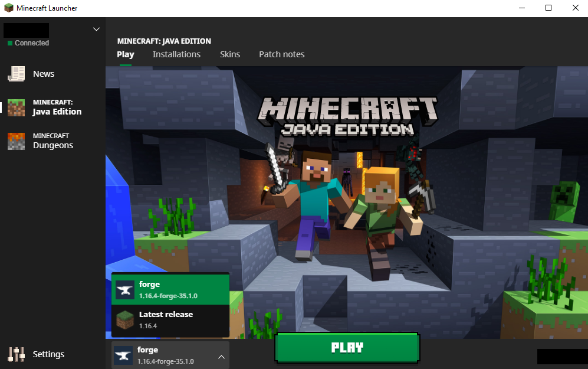The image size is (588, 369).
Task: Collapse the installation selector chevron
Action: pos(221,357)
